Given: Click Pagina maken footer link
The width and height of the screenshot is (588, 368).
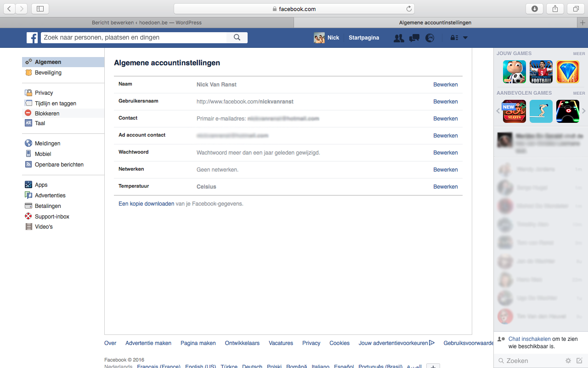Looking at the screenshot, I should pyautogui.click(x=198, y=343).
